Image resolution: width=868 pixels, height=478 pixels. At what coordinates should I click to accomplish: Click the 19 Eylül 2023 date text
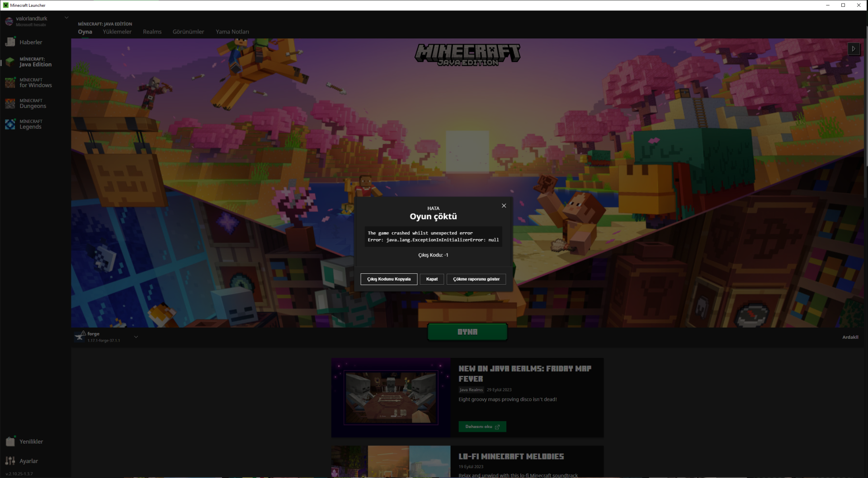point(471,467)
